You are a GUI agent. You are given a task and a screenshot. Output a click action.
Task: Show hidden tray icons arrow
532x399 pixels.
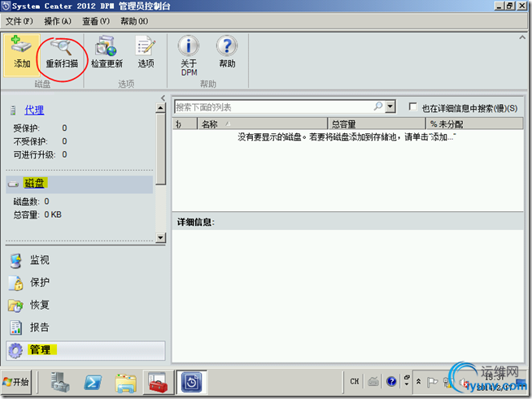tap(419, 381)
